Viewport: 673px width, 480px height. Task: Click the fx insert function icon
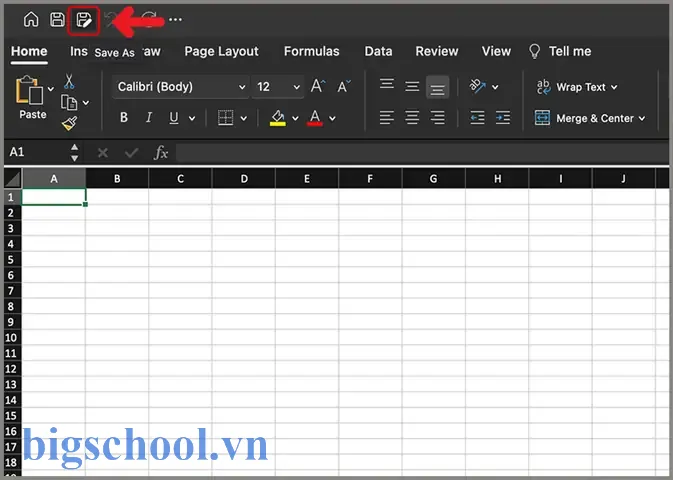[x=161, y=152]
